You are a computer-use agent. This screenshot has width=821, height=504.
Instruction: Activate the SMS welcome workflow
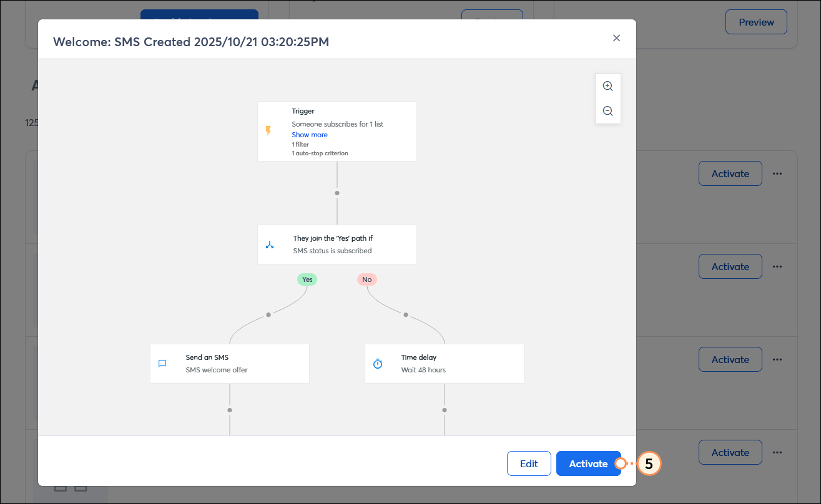coord(588,463)
